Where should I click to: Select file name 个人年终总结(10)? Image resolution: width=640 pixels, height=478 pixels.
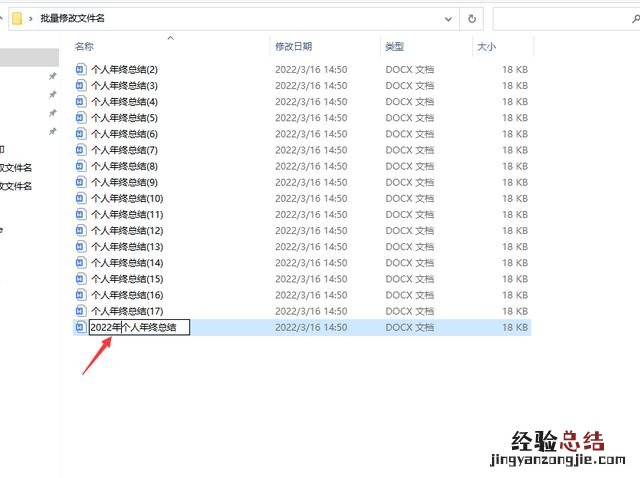point(127,198)
